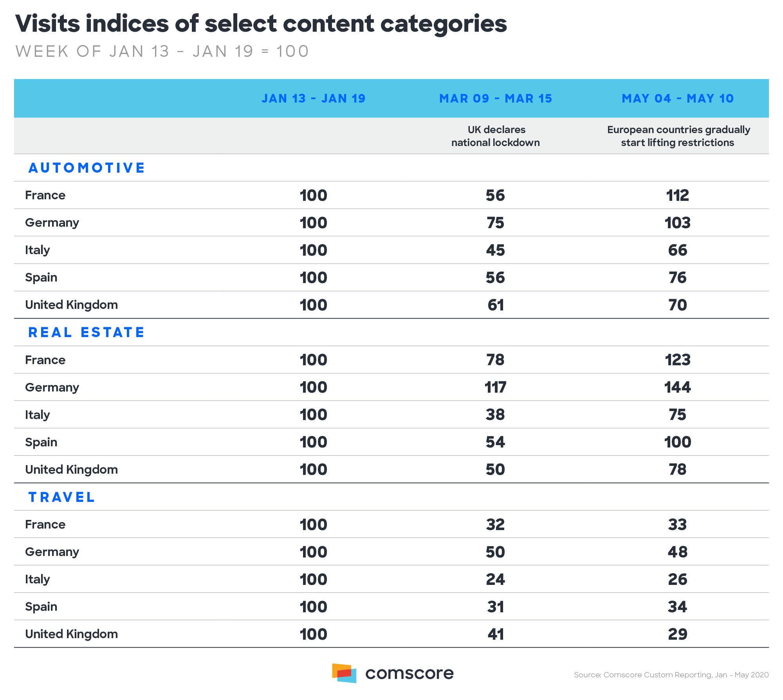This screenshot has height=700, width=783.
Task: Click the Real Estate Germany value 117
Action: pos(495,387)
